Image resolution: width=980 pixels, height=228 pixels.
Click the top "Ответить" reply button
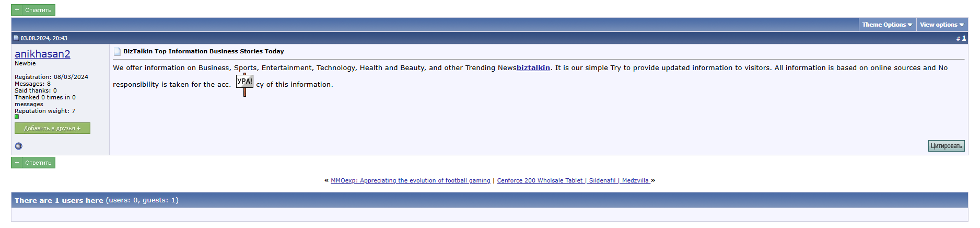pos(33,10)
